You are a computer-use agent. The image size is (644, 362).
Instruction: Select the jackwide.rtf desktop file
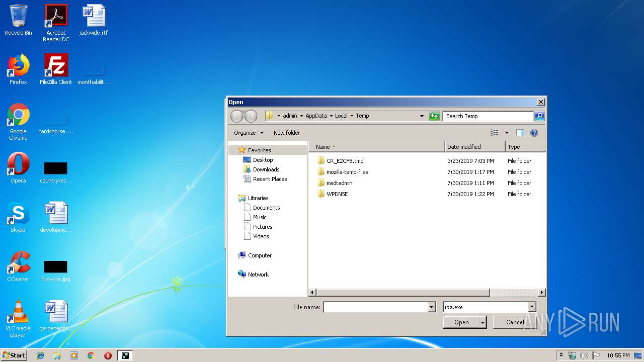click(x=94, y=20)
